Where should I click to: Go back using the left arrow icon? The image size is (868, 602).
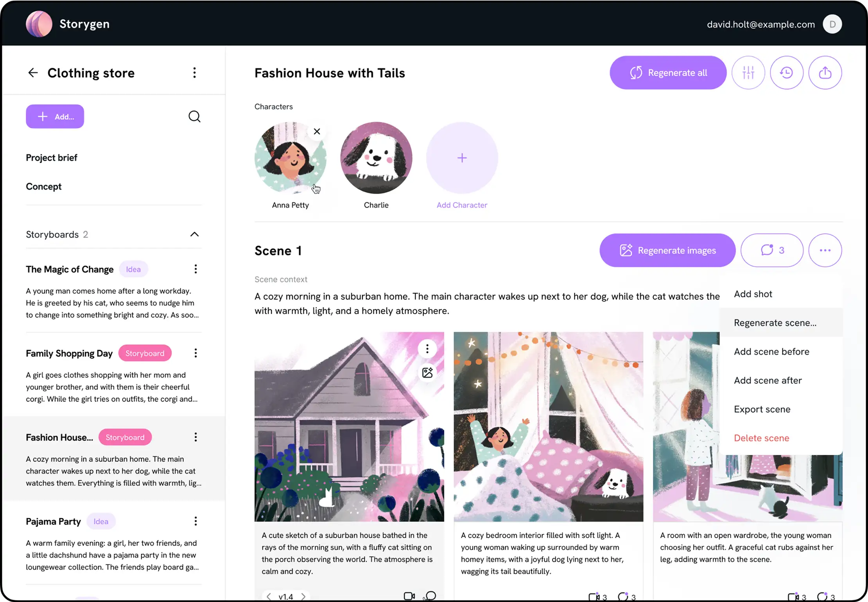pyautogui.click(x=33, y=73)
